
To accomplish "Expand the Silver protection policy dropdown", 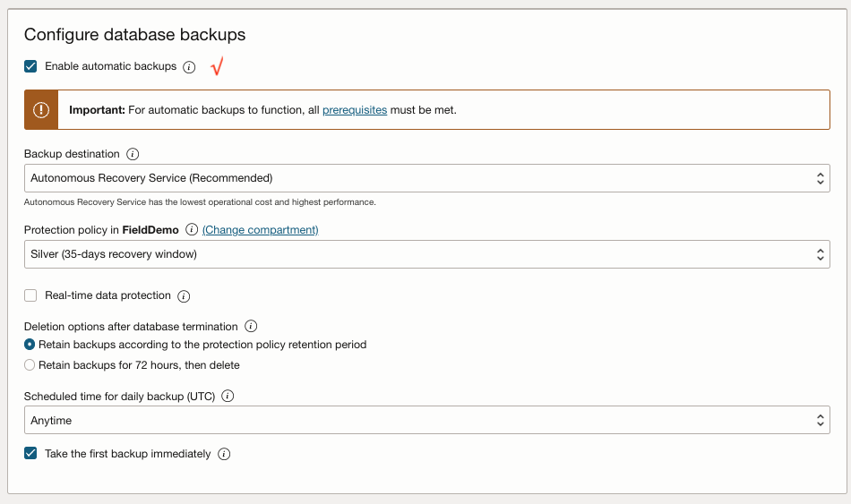I will pos(426,254).
